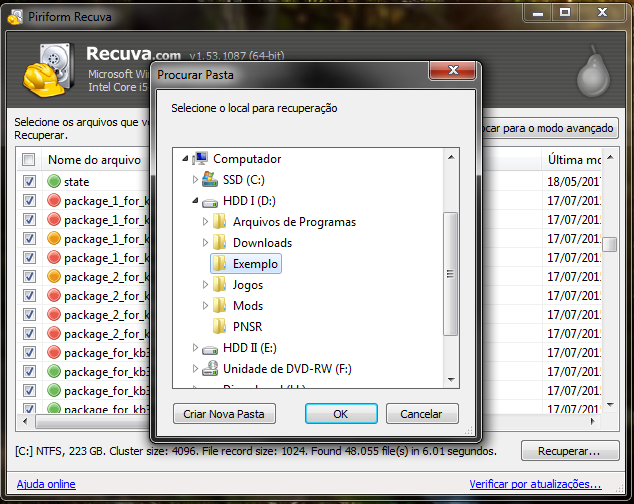The height and width of the screenshot is (504, 634).
Task: Select the Exemplo folder label
Action: pos(255,264)
